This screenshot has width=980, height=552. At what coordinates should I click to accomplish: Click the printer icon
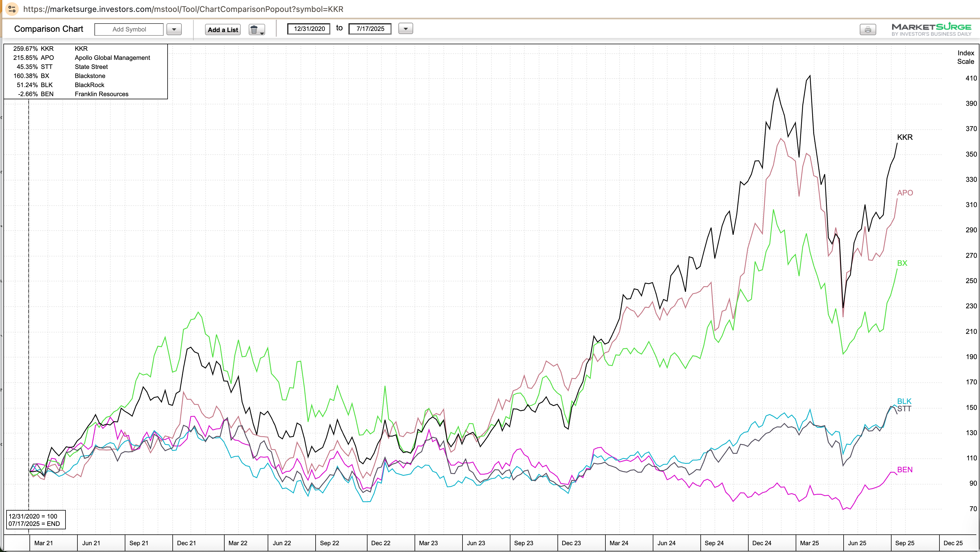[868, 30]
